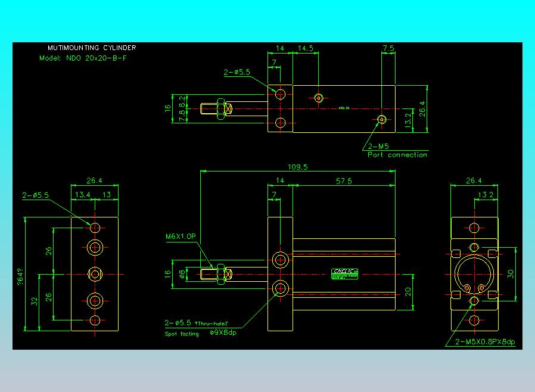Image resolution: width=535 pixels, height=392 pixels.
Task: Click the ?64? height dimension text
Action: [20, 276]
